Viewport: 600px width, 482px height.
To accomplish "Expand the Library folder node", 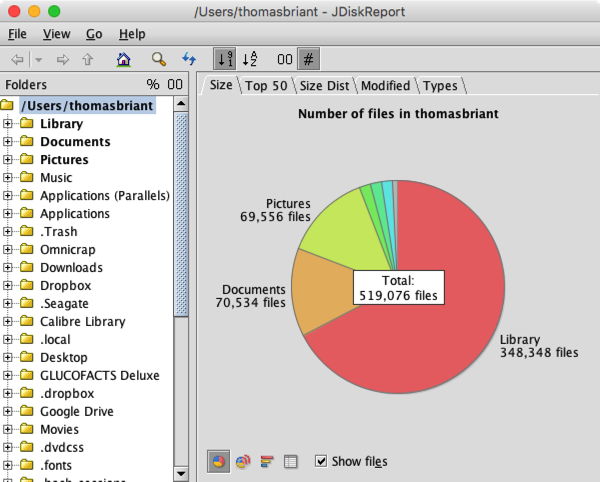I will tap(7, 124).
